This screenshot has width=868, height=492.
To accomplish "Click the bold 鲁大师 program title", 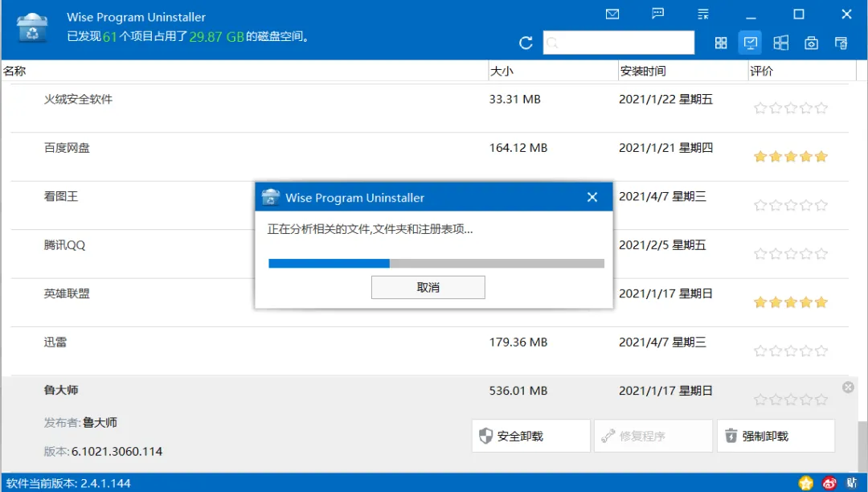I will coord(61,390).
